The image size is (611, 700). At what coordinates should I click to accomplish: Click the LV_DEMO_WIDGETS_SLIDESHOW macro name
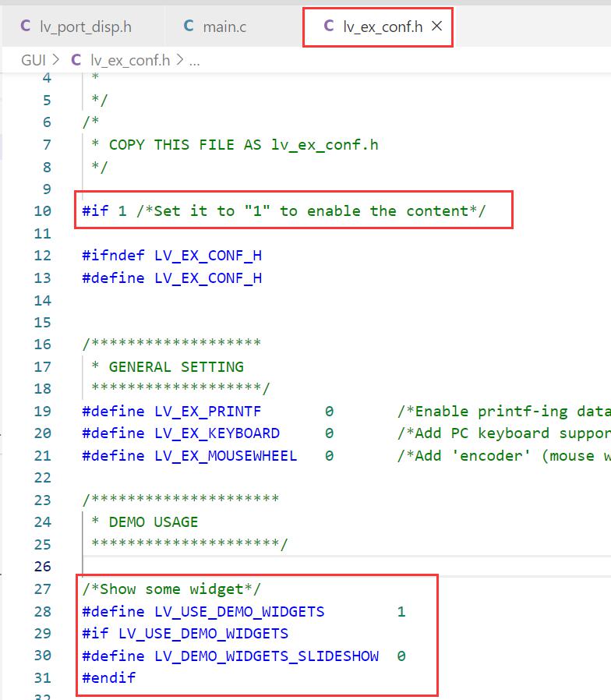pyautogui.click(x=267, y=656)
